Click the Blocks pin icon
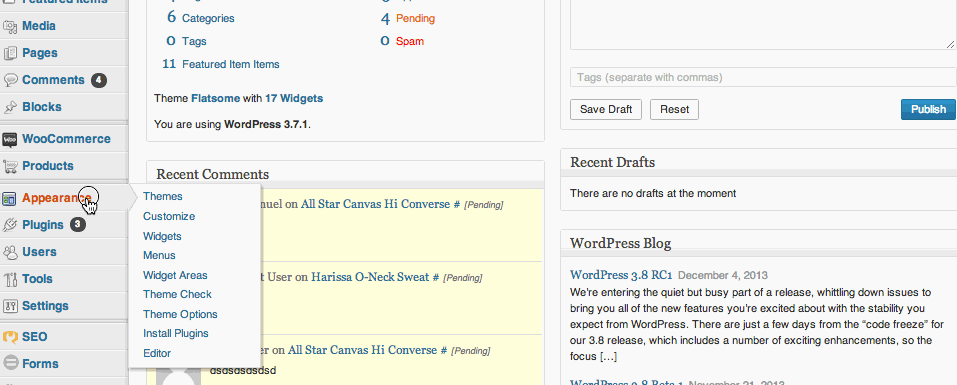The width and height of the screenshot is (957, 385). pos(10,107)
